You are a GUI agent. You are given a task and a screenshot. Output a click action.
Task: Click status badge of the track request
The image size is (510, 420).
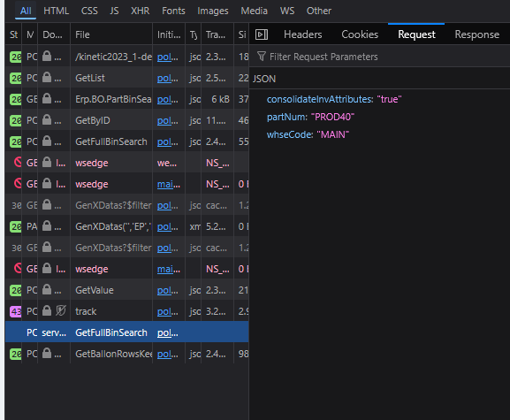pos(16,311)
